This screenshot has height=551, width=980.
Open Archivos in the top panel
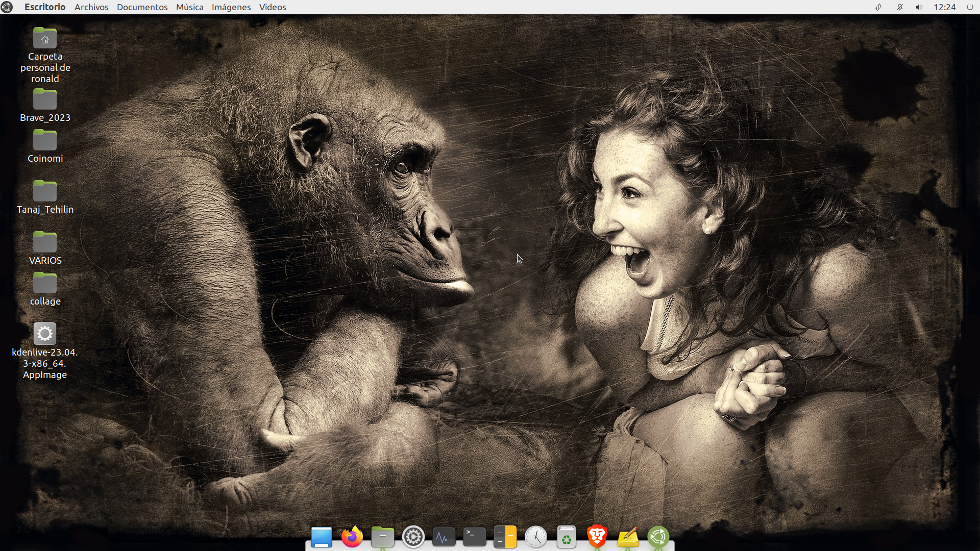91,7
